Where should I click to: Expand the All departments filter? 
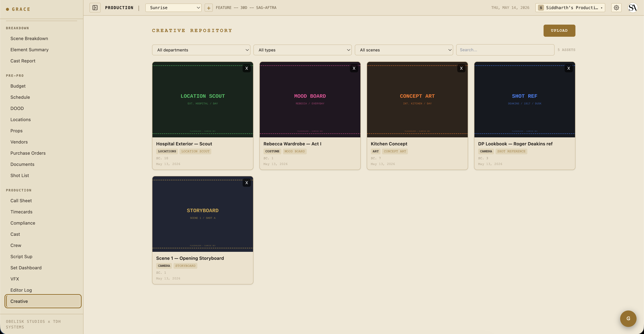[x=201, y=50]
